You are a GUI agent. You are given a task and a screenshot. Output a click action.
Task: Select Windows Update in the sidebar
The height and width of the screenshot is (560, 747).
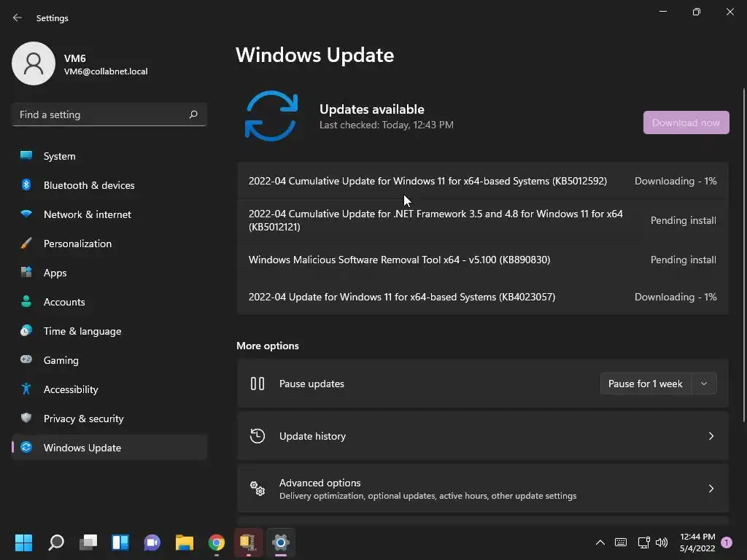click(109, 448)
